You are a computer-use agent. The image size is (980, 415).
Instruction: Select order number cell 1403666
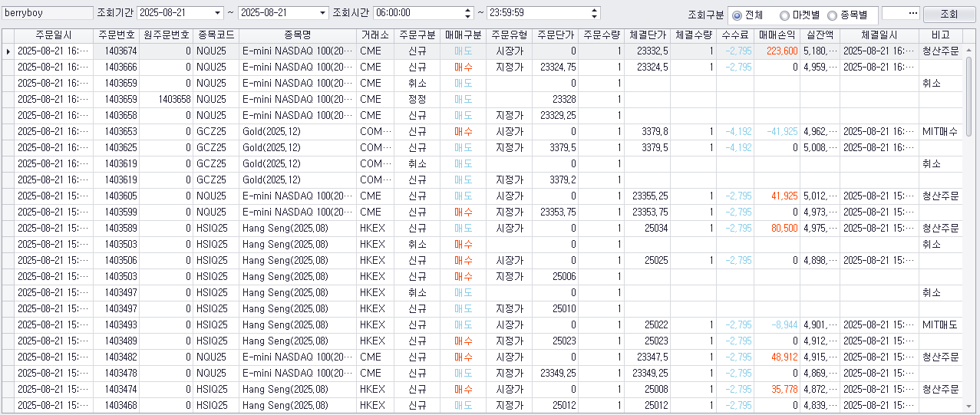click(x=117, y=67)
